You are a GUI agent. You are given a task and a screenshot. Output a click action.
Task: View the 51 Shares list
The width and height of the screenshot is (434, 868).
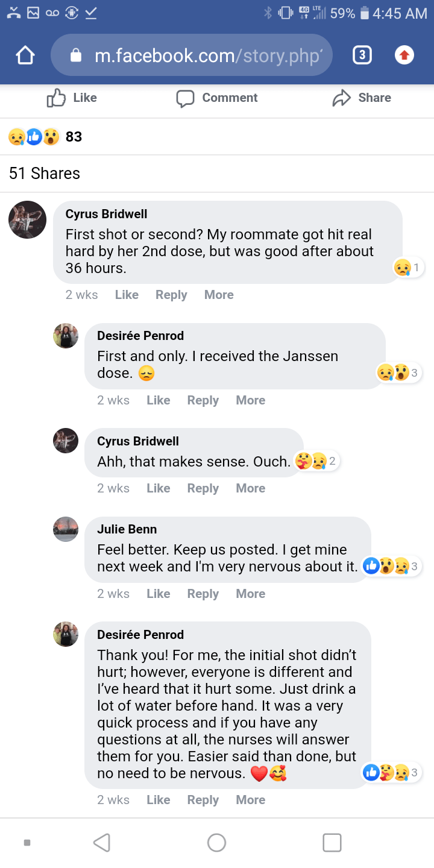(45, 174)
